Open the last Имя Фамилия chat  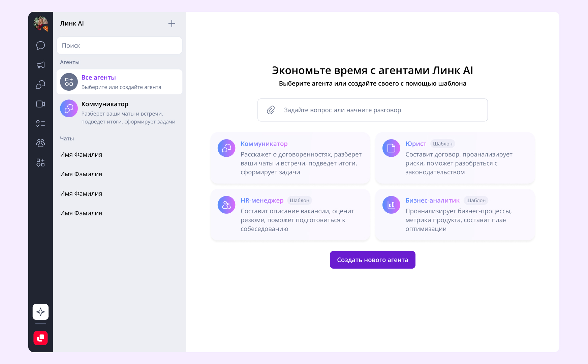[x=81, y=213]
